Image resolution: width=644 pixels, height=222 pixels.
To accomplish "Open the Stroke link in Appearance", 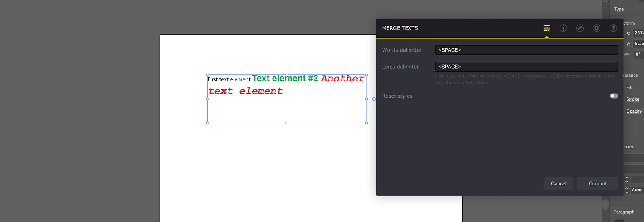I will 633,99.
